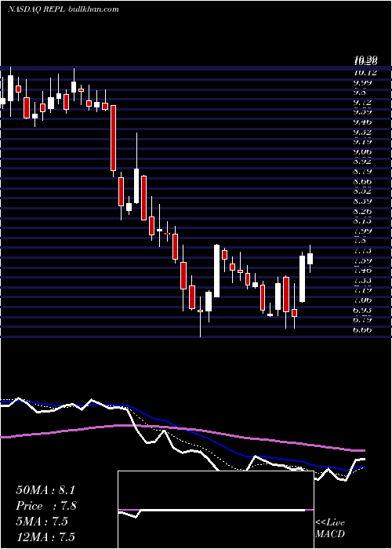This screenshot has width=392, height=549.
Task: Click the '<<Live MACD' label
Action: (330, 529)
